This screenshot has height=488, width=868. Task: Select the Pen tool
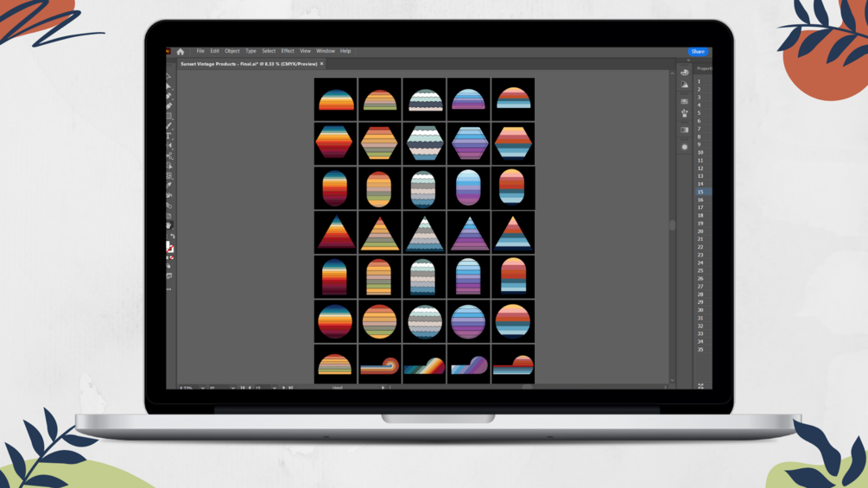169,96
